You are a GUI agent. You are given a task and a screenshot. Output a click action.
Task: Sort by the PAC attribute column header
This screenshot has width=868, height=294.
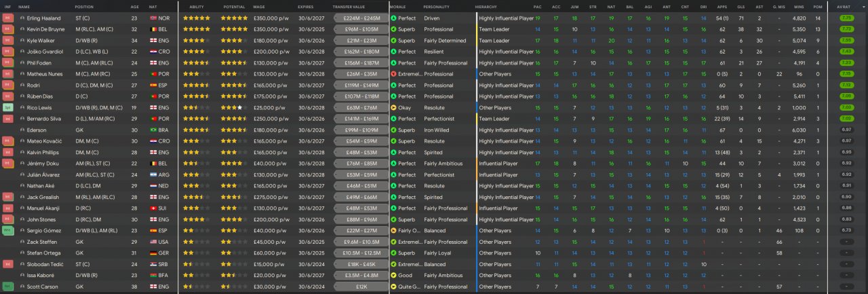click(538, 6)
